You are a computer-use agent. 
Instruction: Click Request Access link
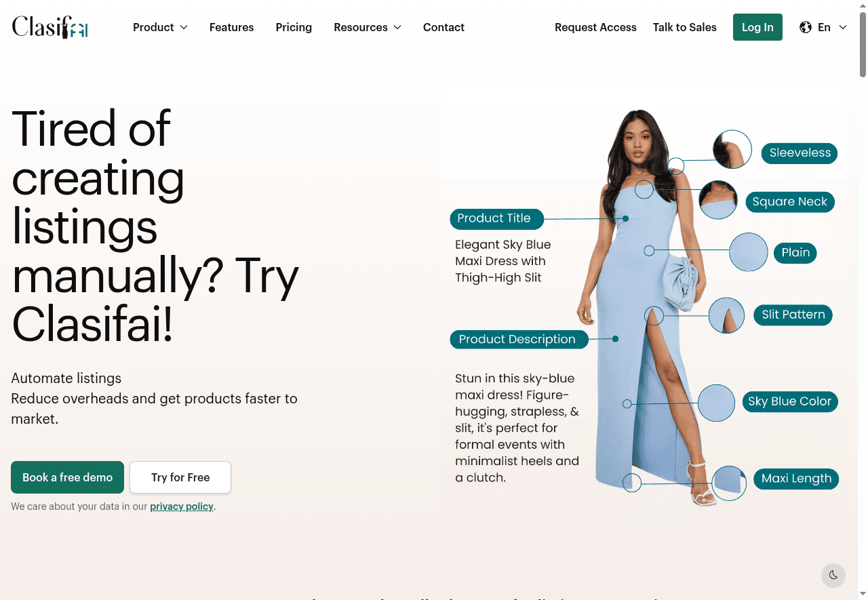pyautogui.click(x=595, y=27)
